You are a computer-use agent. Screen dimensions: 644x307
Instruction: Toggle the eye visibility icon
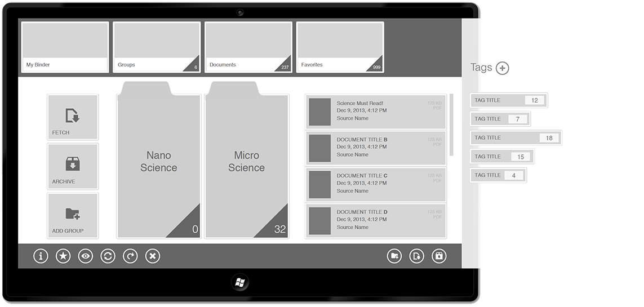pos(86,256)
